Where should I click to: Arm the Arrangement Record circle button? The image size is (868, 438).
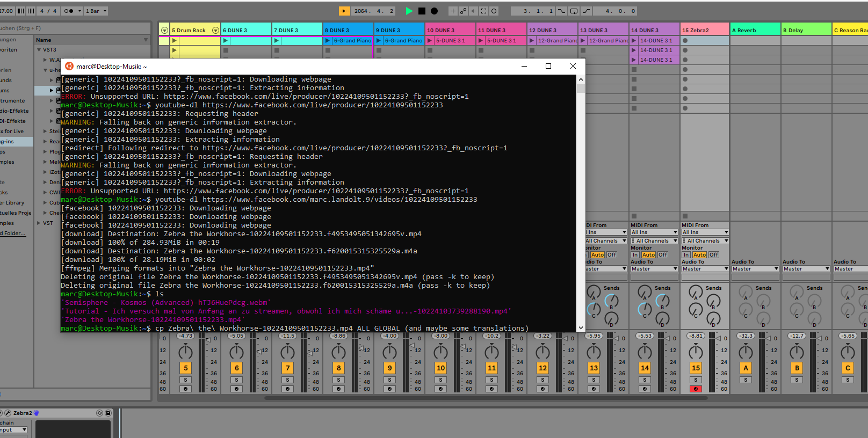434,11
